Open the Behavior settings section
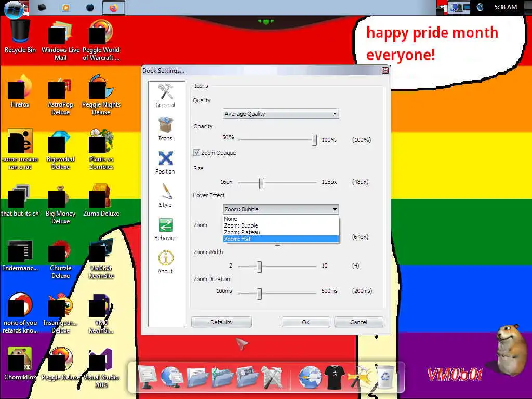 point(165,229)
